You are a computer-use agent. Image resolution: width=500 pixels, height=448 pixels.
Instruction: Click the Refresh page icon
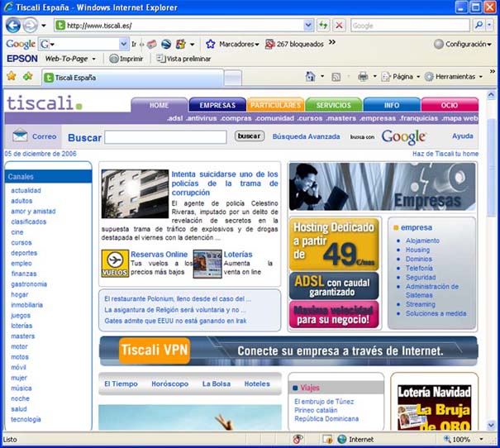[x=323, y=25]
